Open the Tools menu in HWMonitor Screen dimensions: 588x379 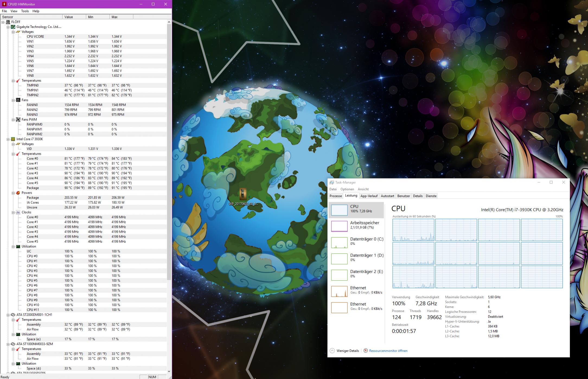pos(25,11)
